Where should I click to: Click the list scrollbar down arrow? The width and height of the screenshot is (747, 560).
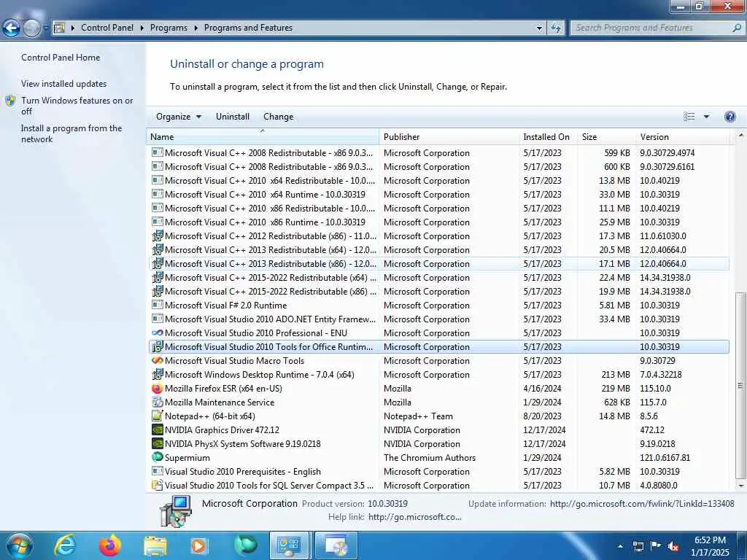point(740,486)
